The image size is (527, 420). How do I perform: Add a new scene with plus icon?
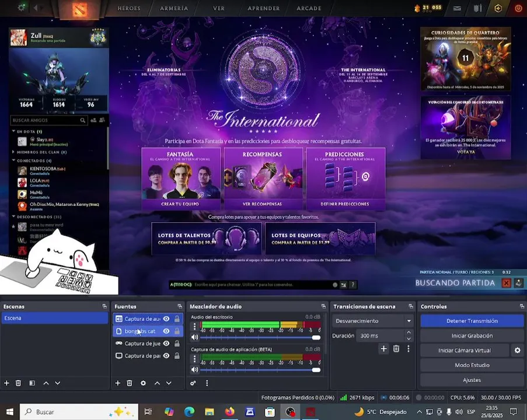6,383
